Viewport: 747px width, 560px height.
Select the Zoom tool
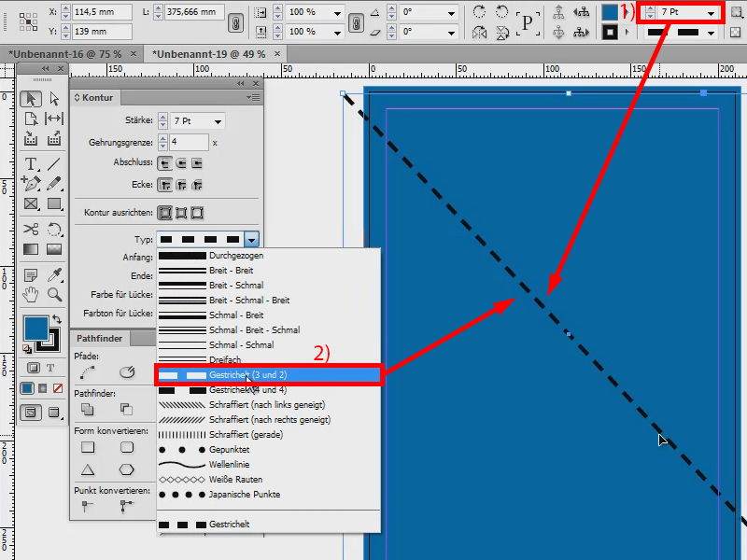(54, 295)
